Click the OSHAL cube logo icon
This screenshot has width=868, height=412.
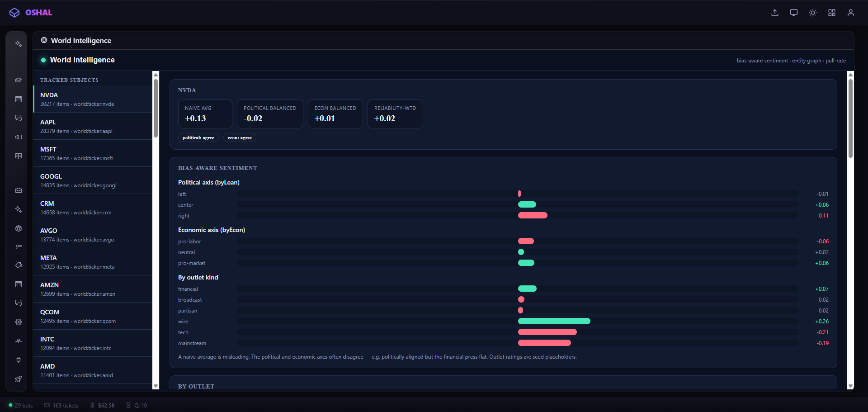14,13
